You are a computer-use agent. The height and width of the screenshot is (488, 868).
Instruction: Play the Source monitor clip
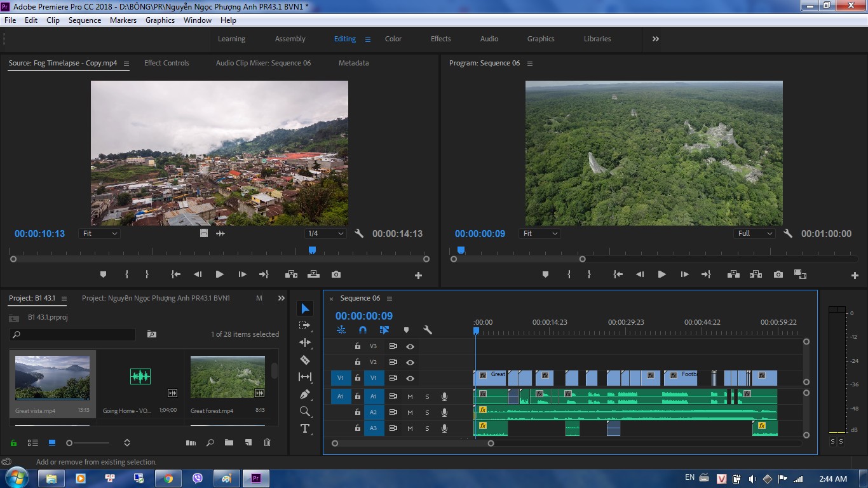pos(219,274)
